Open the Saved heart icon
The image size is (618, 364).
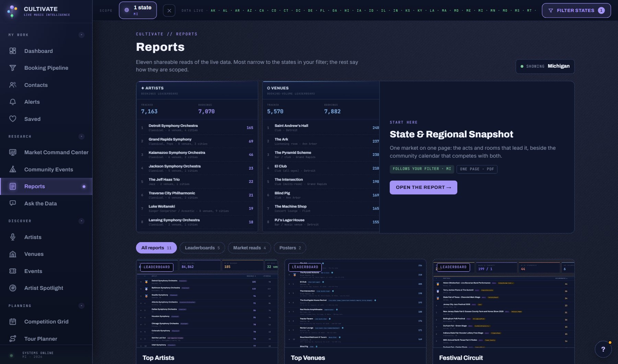click(13, 119)
